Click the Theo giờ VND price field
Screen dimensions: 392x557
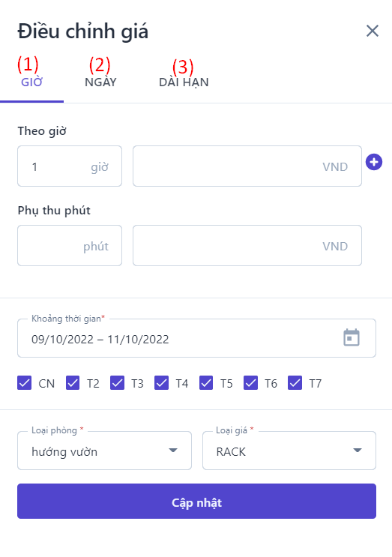[247, 166]
